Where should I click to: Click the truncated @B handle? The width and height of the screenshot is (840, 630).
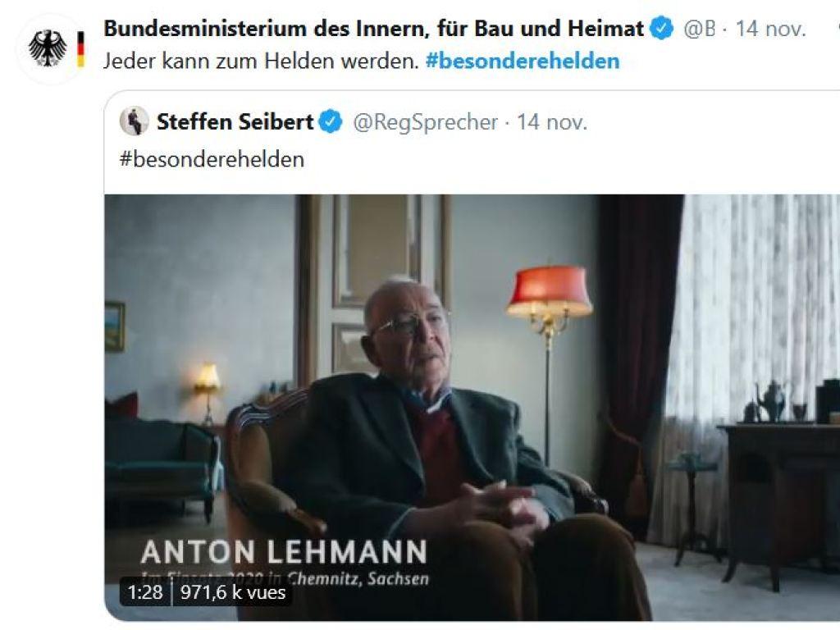pyautogui.click(x=699, y=29)
